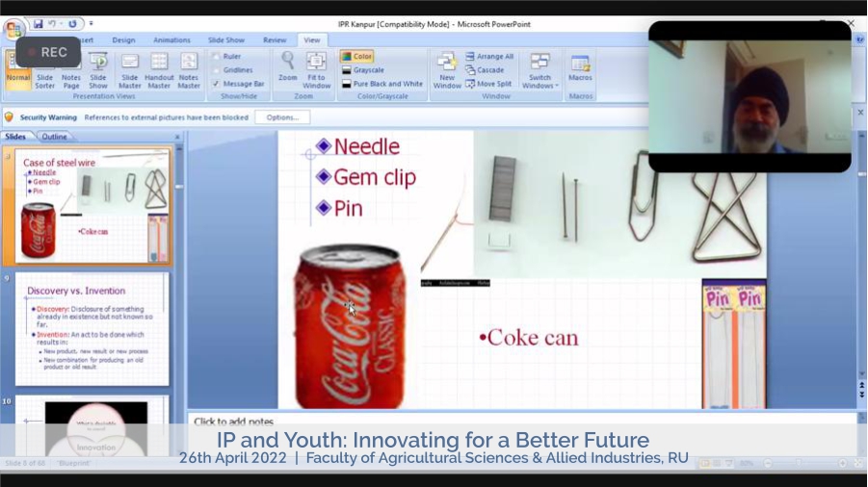The image size is (868, 487).
Task: Click the 'Needle' bullet text on slide
Action: pyautogui.click(x=366, y=146)
